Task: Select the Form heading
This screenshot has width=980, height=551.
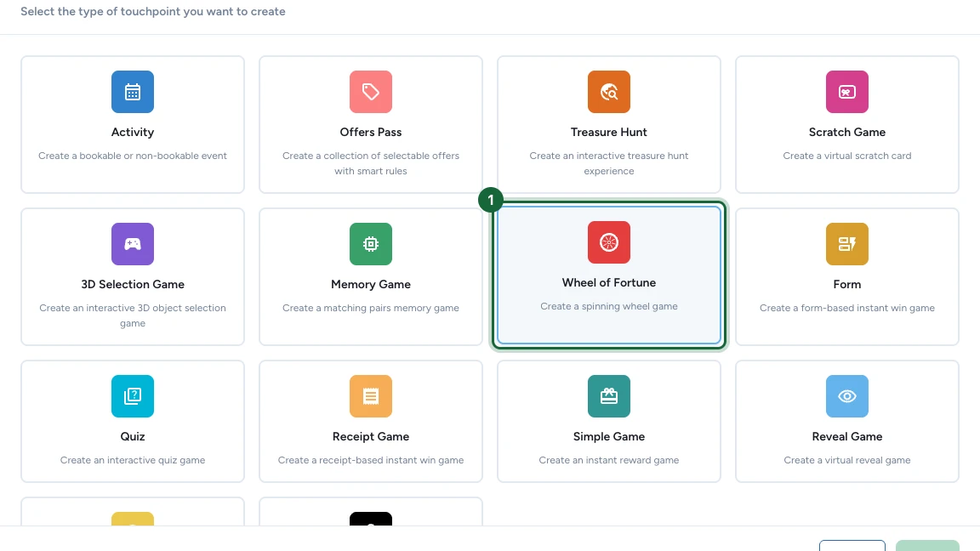Action: (847, 284)
